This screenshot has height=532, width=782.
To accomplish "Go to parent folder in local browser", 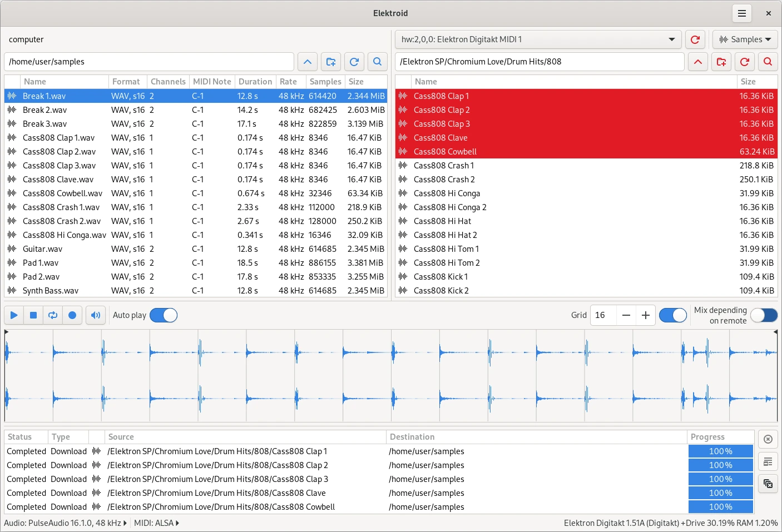I will pyautogui.click(x=308, y=62).
